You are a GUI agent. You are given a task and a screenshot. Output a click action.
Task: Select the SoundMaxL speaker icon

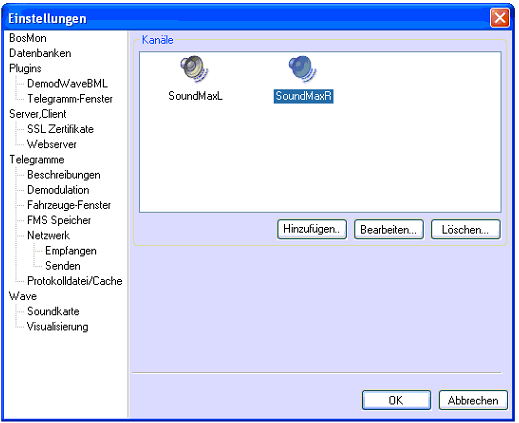[x=195, y=69]
